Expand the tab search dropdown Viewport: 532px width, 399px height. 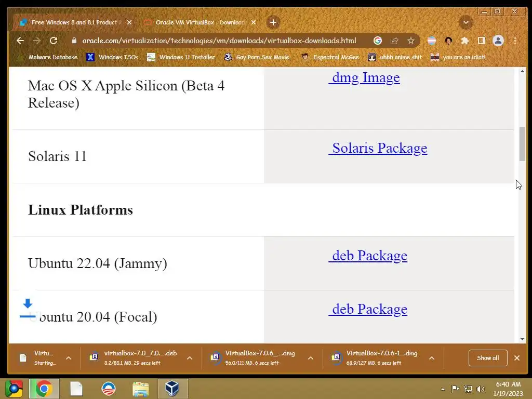(x=466, y=22)
